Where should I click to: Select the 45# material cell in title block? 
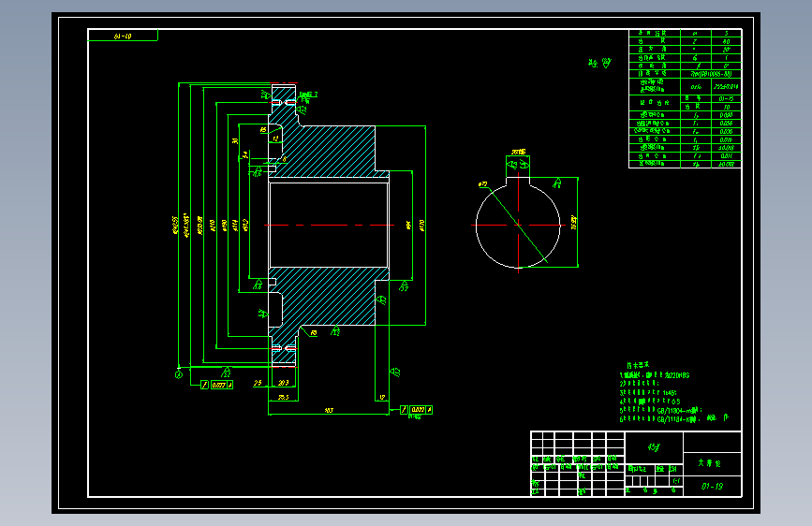(x=654, y=447)
